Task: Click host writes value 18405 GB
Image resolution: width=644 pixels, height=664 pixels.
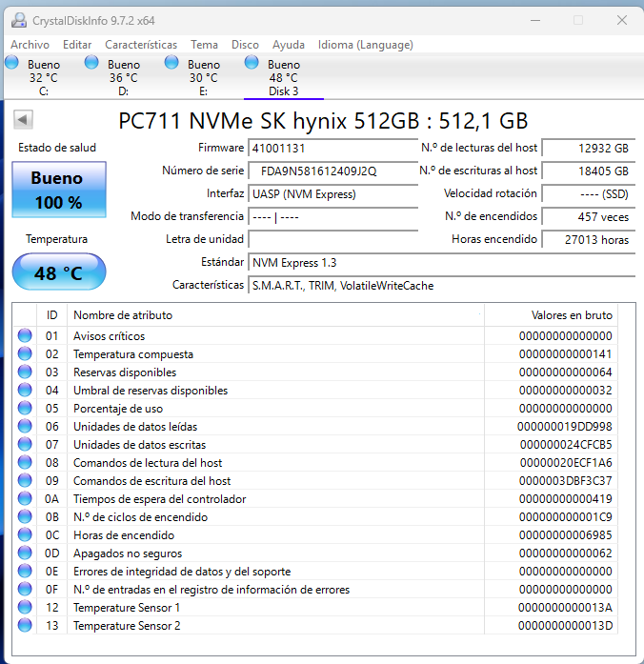Action: point(589,171)
